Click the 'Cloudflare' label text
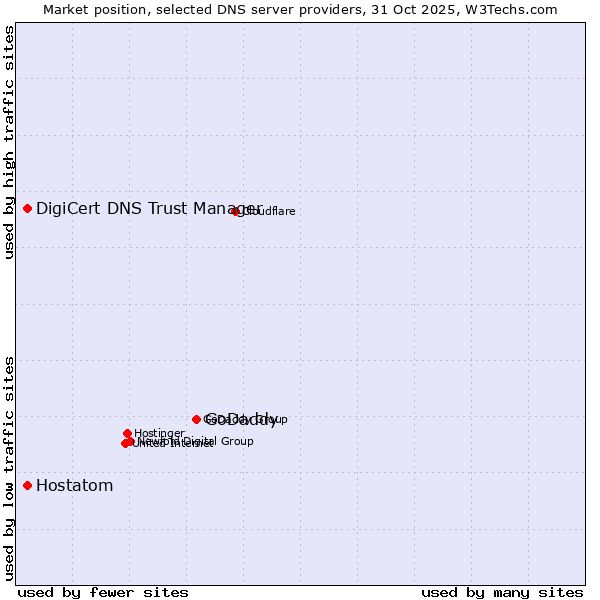The height and width of the screenshot is (600, 600). tap(270, 212)
